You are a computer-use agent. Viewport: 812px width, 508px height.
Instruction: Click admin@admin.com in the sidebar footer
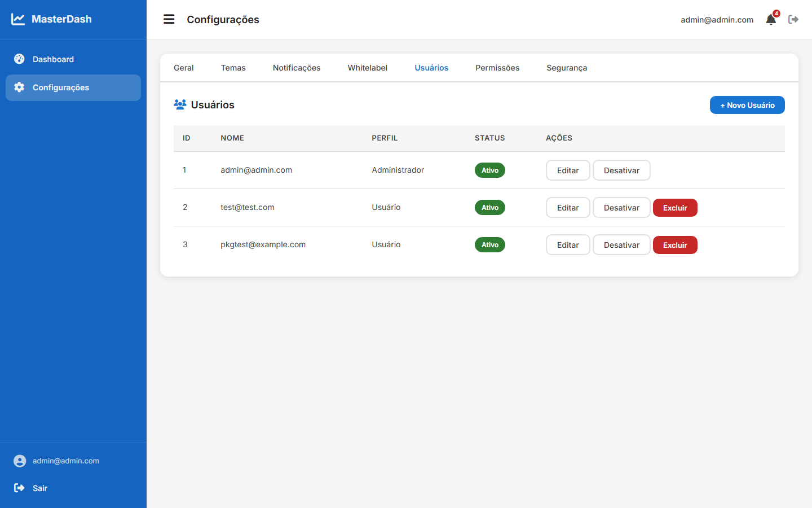click(66, 461)
